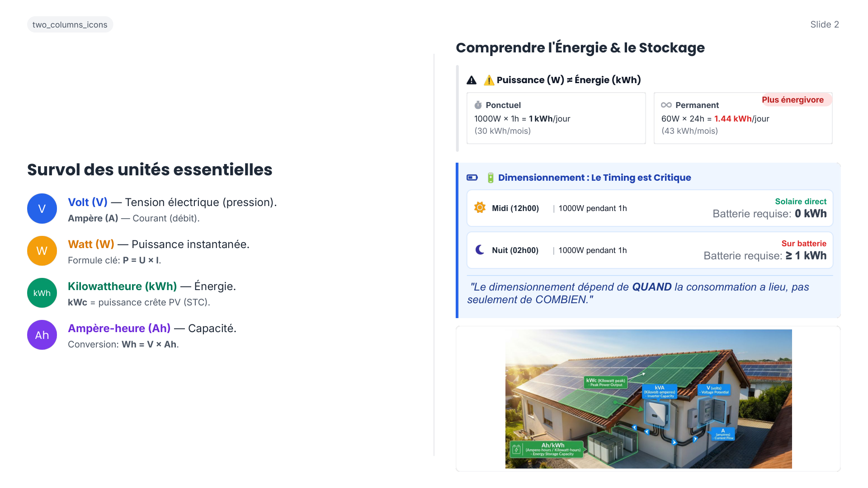The height and width of the screenshot is (488, 868).
Task: Click the Volt (V) blue heading text
Action: tap(88, 202)
